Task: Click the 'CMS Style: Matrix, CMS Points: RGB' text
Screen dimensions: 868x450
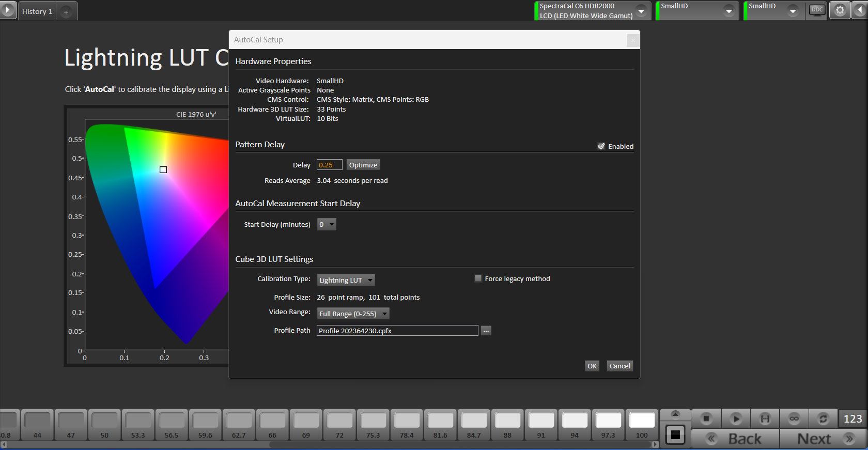Action: coord(373,100)
